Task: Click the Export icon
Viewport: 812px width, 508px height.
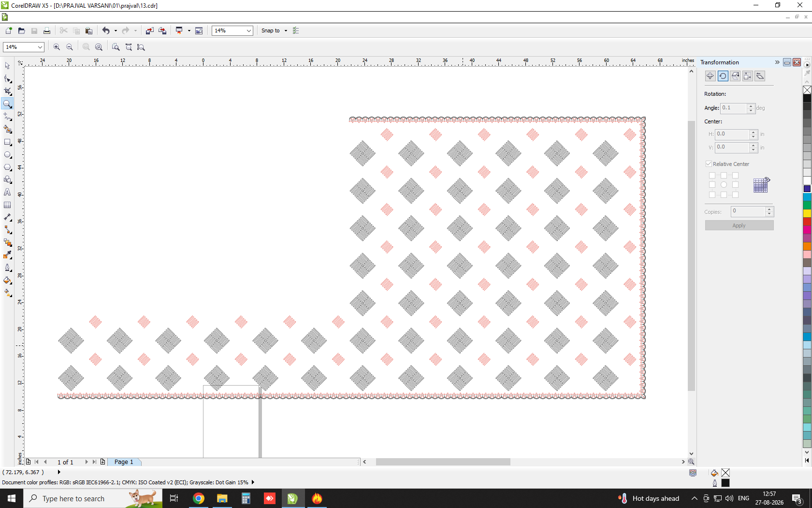Action: click(162, 30)
